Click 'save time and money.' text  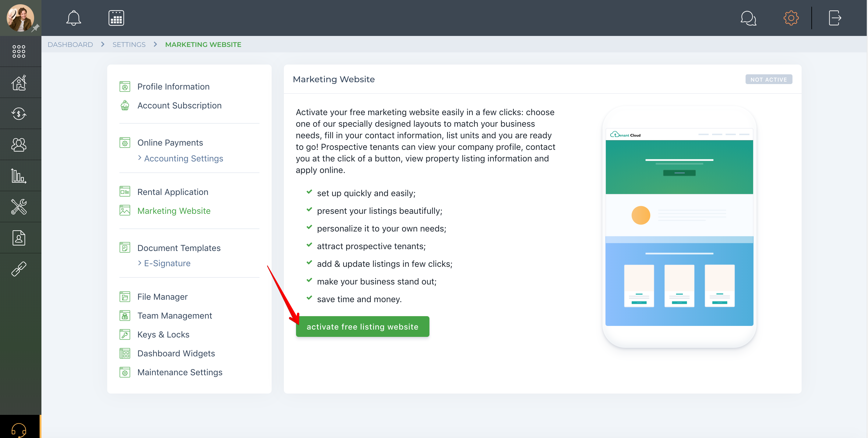click(359, 299)
